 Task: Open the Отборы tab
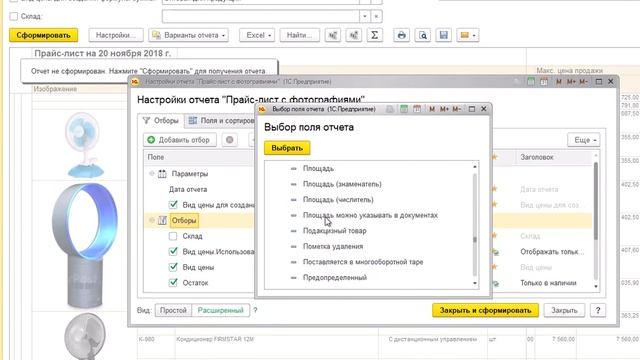click(161, 121)
